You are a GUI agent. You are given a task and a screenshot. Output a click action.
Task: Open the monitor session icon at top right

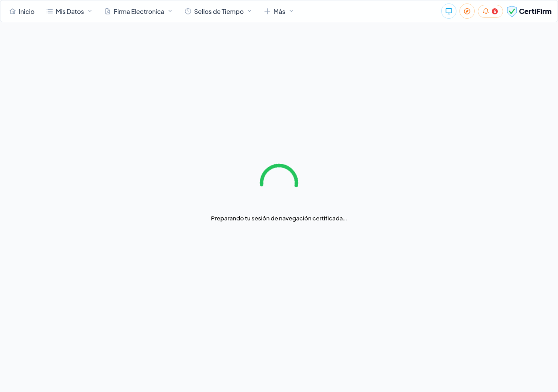(x=449, y=11)
